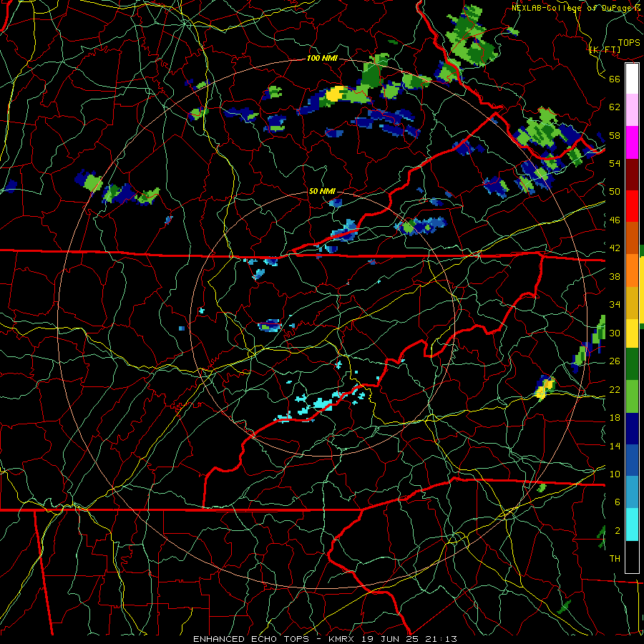Image resolution: width=644 pixels, height=644 pixels.
Task: Click the 100 NMI range ring label
Action: coord(322,59)
